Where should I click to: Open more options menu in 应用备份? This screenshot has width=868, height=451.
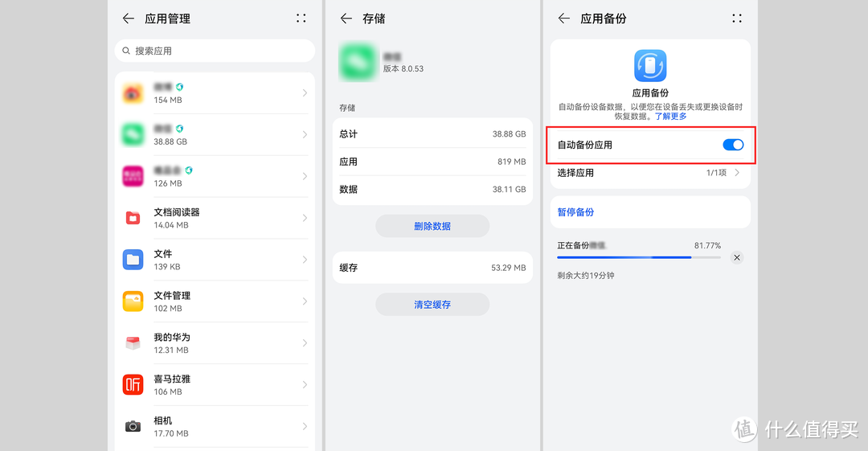(737, 18)
